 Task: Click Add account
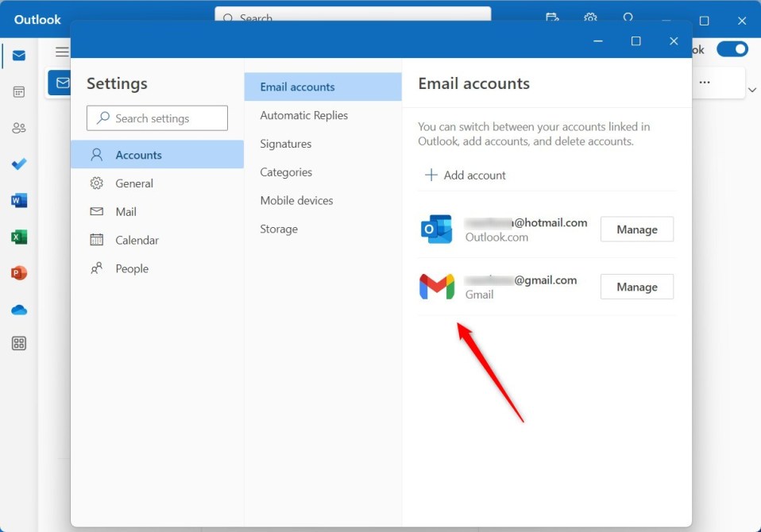click(465, 175)
